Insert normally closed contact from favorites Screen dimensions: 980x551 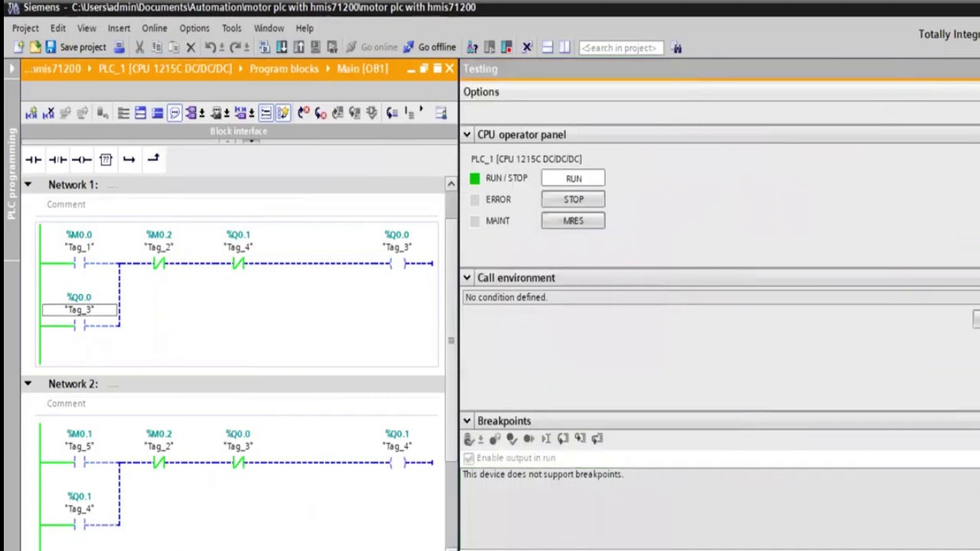click(57, 159)
